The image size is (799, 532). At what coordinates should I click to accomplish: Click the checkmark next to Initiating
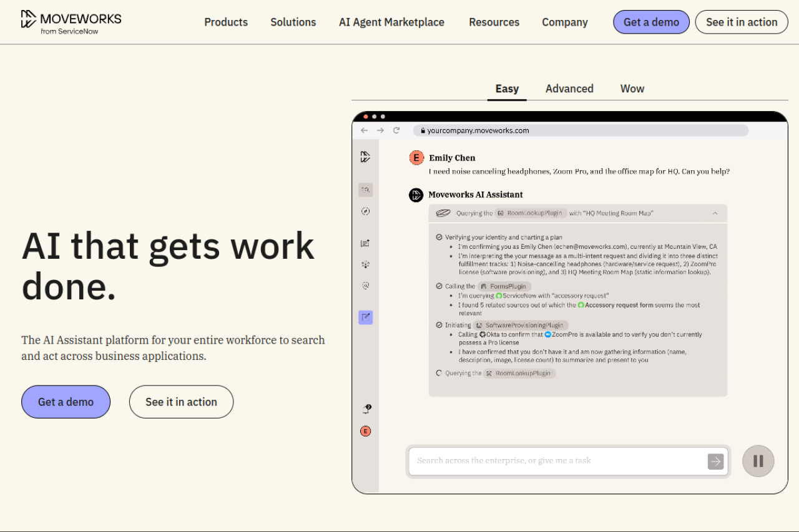coord(439,326)
